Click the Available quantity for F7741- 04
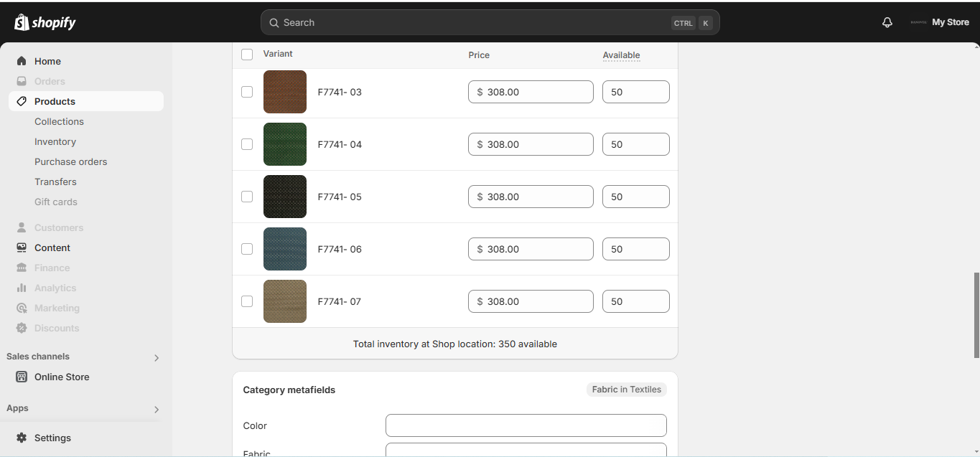This screenshot has height=457, width=980. [x=636, y=144]
